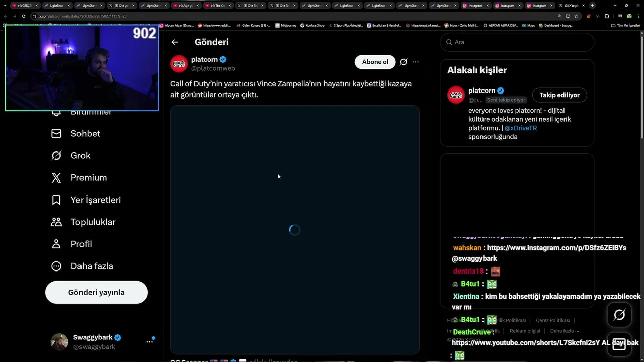Click the x.com address bar URL
644x362 pixels.
click(x=83, y=16)
